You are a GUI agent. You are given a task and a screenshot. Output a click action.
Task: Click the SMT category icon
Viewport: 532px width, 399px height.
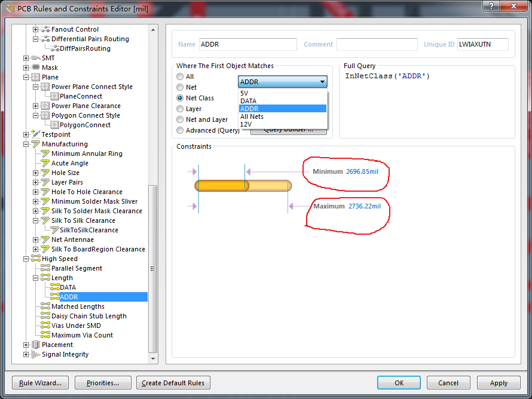(36, 58)
